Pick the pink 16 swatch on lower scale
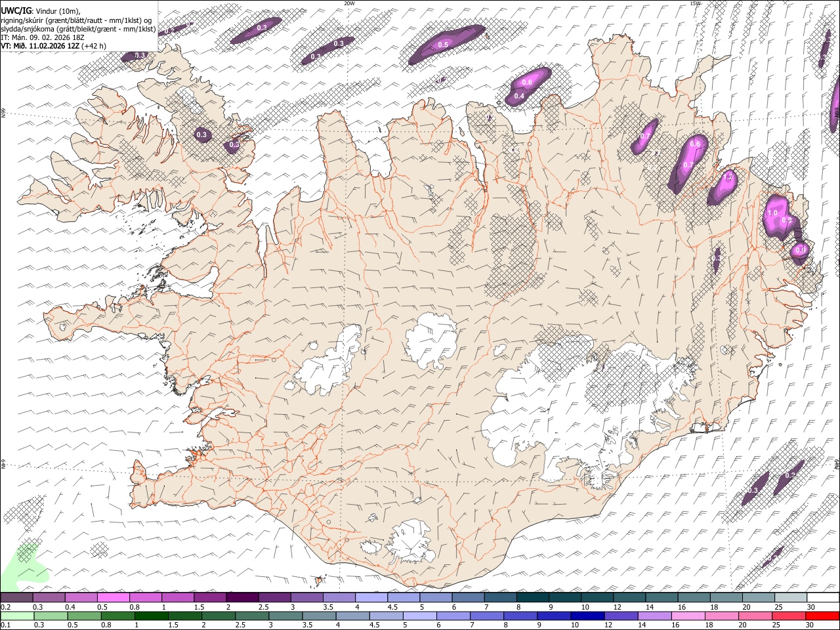This screenshot has height=630, width=840. [688, 616]
